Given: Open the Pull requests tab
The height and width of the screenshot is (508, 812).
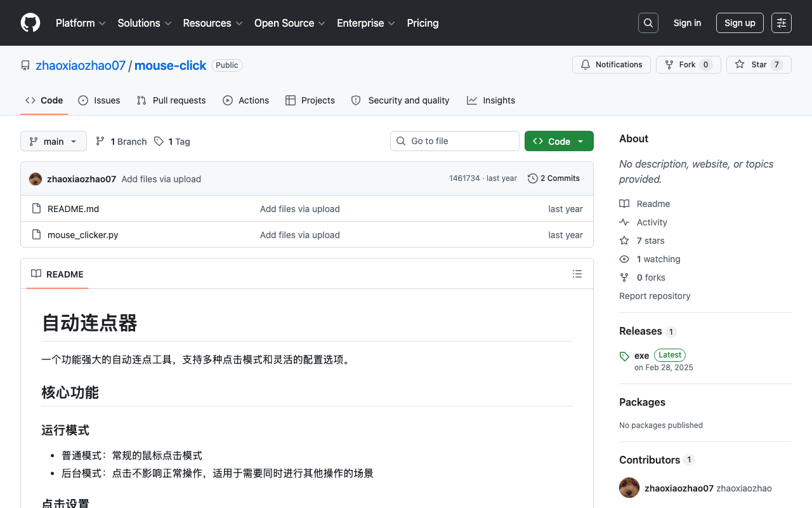Looking at the screenshot, I should click(171, 100).
